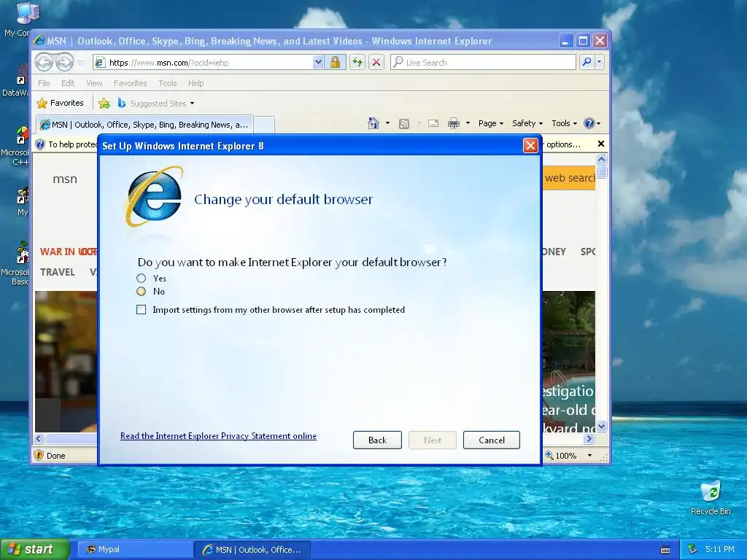Click the system tray network icon
This screenshot has height=560, width=747.
(692, 550)
